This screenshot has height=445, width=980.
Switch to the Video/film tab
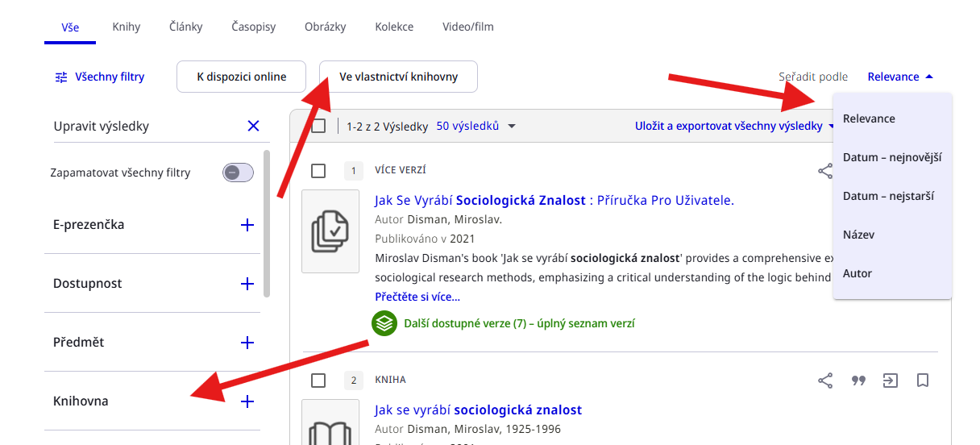pyautogui.click(x=468, y=27)
